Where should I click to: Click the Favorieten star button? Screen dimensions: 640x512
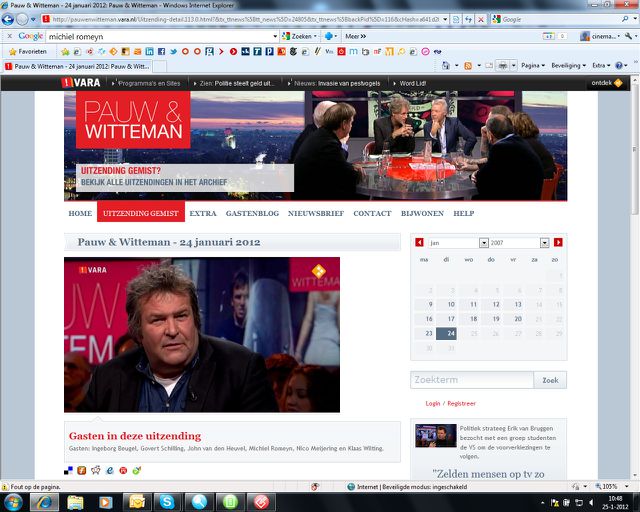coord(28,51)
